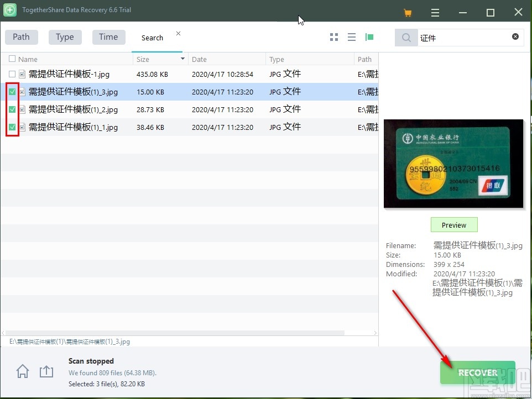The height and width of the screenshot is (399, 532).
Task: Check the checkbox for 需提供证件模板-1.jpg
Action: coord(12,74)
